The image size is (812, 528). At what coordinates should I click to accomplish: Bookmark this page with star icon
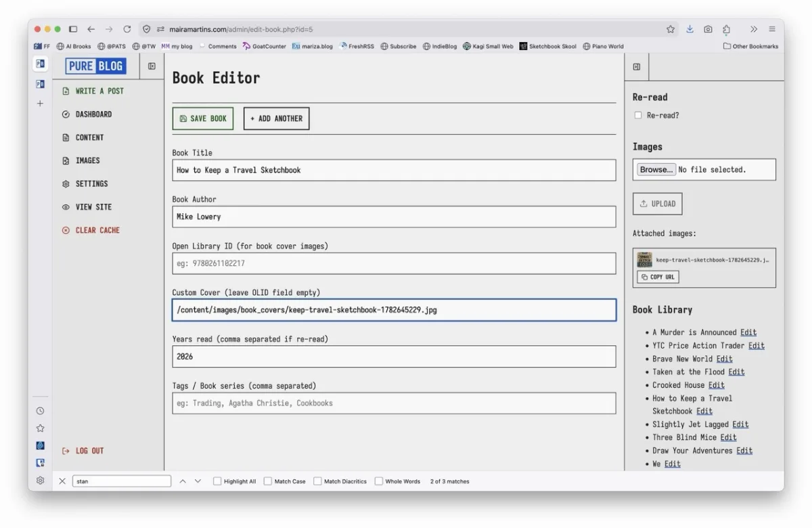671,29
